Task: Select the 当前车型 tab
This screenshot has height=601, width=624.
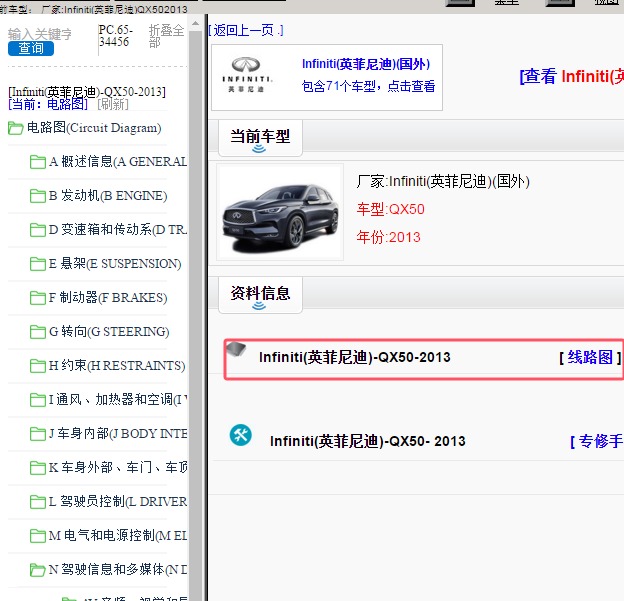Action: pos(260,138)
